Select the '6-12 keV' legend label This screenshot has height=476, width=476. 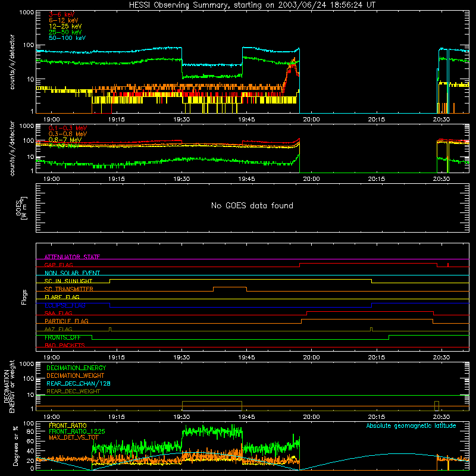[x=64, y=20]
